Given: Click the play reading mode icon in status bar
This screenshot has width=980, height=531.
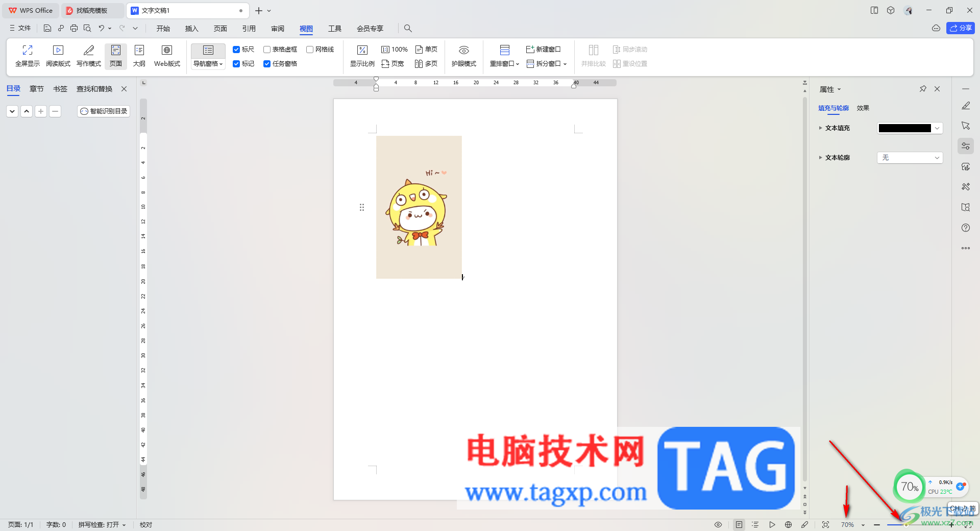Looking at the screenshot, I should click(x=772, y=525).
